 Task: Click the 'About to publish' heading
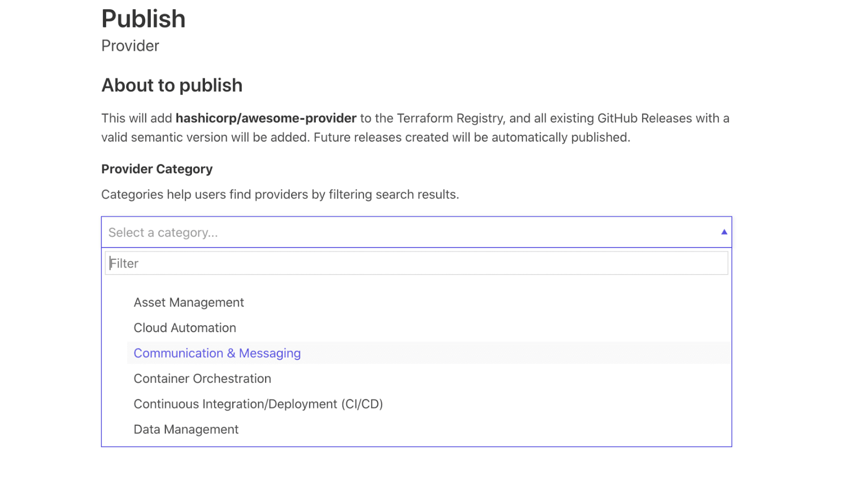click(x=172, y=85)
